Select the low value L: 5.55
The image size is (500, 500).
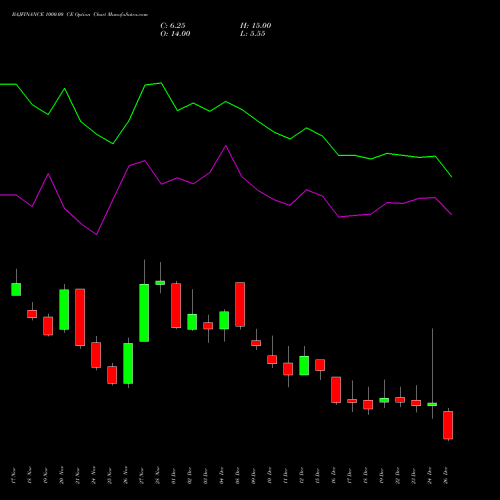coord(253,34)
